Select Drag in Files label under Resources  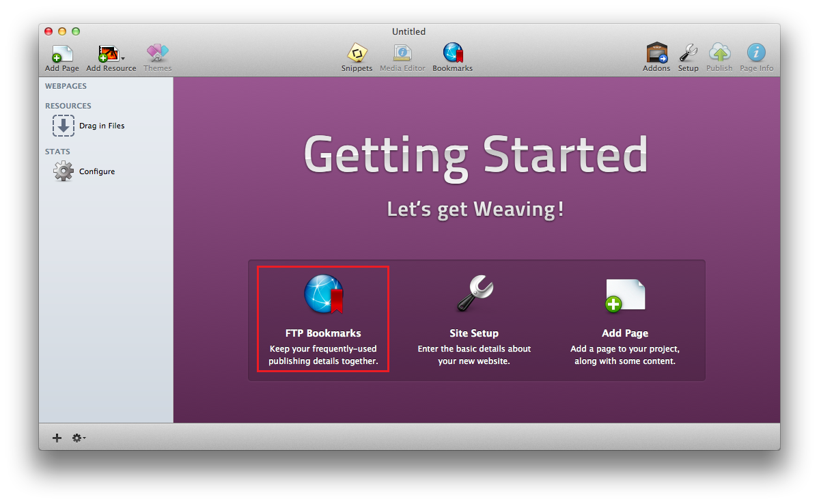click(102, 126)
